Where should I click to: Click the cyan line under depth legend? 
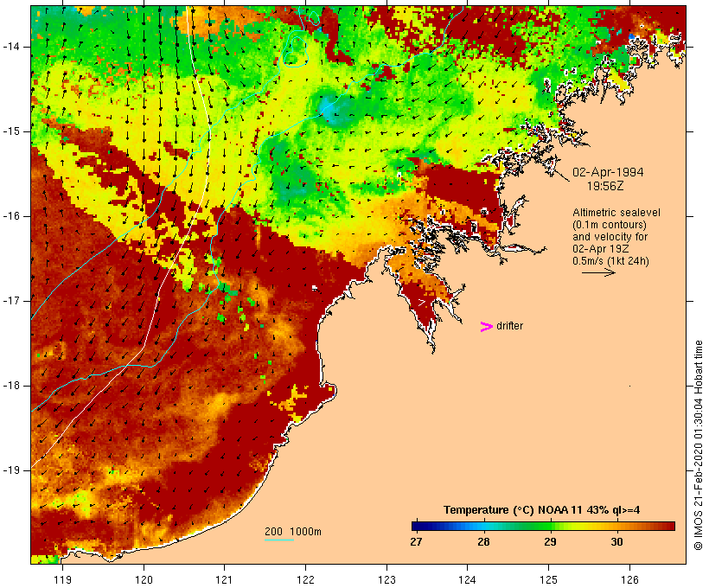point(279,540)
